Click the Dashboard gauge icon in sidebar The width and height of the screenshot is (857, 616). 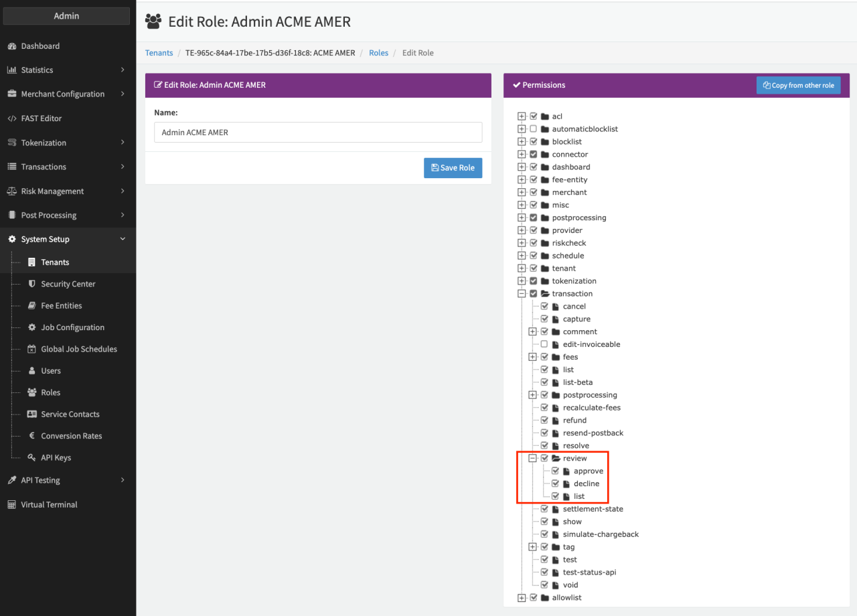(x=11, y=46)
